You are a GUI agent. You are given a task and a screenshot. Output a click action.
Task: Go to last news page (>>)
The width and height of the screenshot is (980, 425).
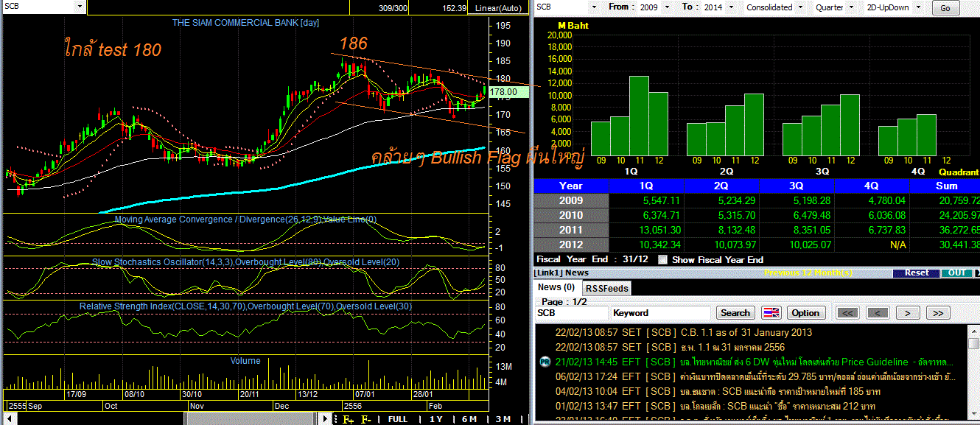(937, 313)
